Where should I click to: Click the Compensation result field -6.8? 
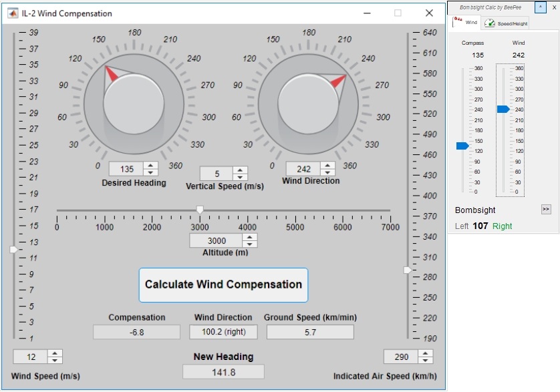point(136,332)
